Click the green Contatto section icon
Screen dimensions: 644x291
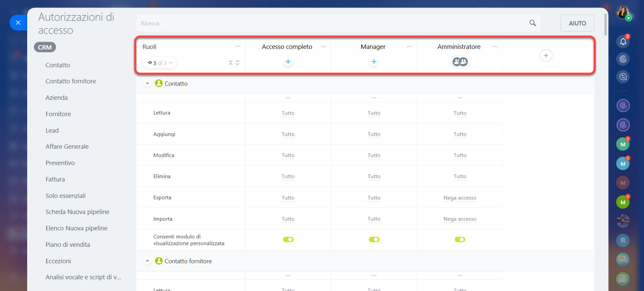tap(159, 83)
